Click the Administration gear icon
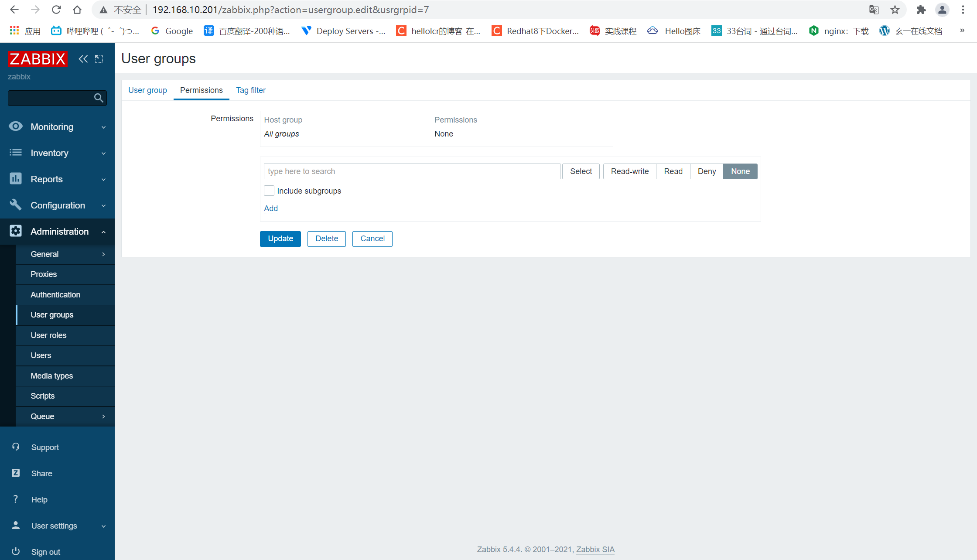Viewport: 977px width, 560px height. [x=16, y=231]
